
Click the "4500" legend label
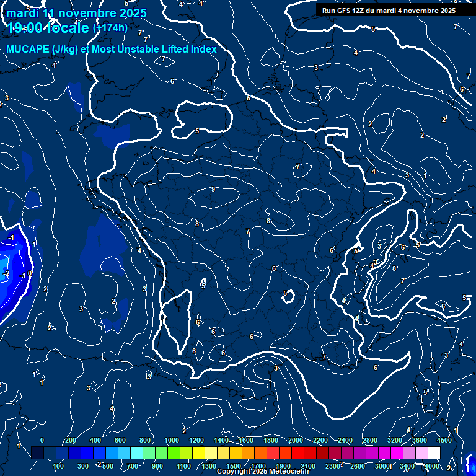coord(444,440)
